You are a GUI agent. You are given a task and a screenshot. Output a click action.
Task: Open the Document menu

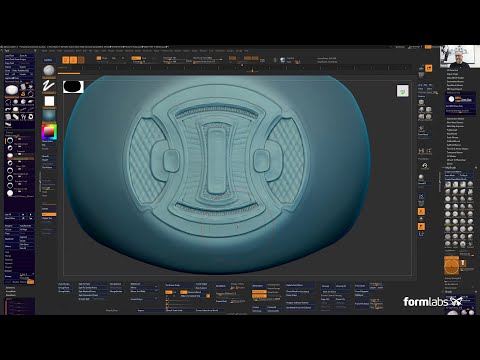point(69,51)
